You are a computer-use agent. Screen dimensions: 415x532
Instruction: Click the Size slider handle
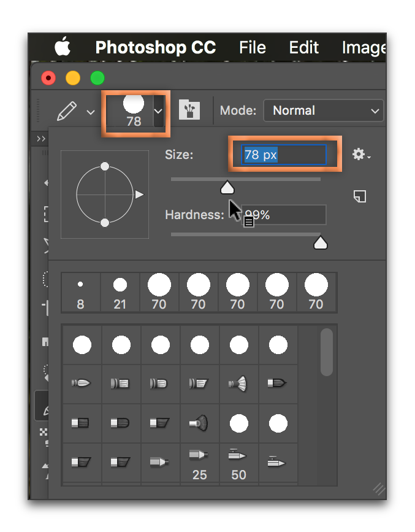click(227, 187)
